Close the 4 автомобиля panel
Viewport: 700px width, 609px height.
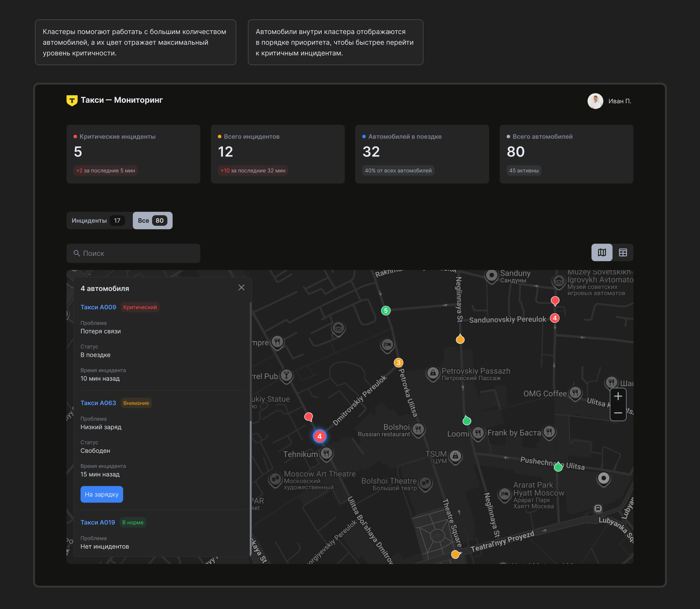[x=241, y=287]
